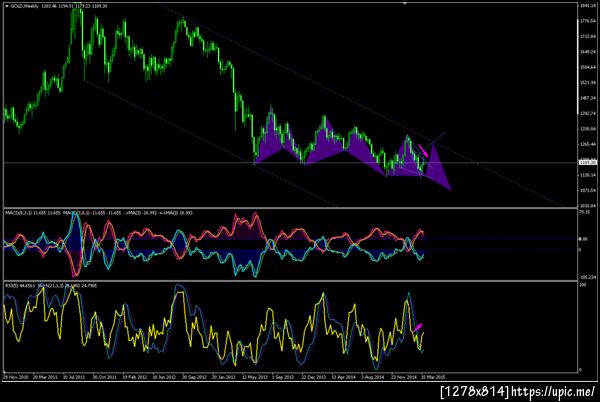Viewport: 600px width, 402px height.
Task: Click the 19 Feb 2012 date label
Action: click(x=135, y=377)
